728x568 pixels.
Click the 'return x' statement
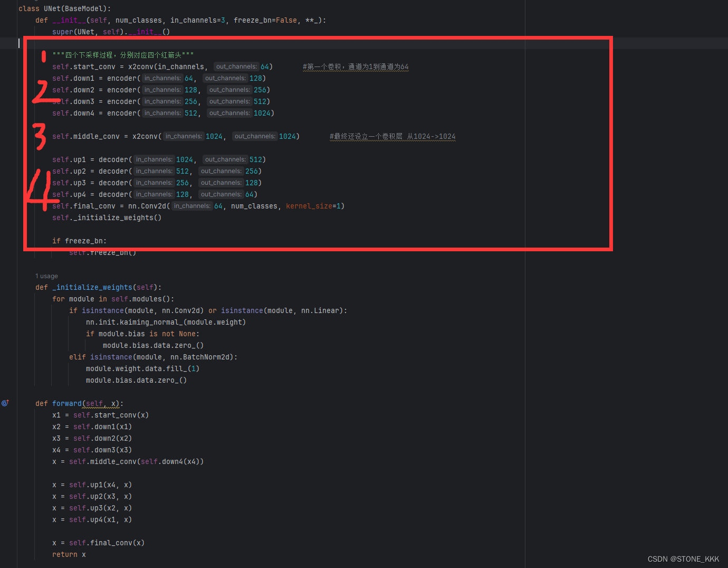coord(69,554)
